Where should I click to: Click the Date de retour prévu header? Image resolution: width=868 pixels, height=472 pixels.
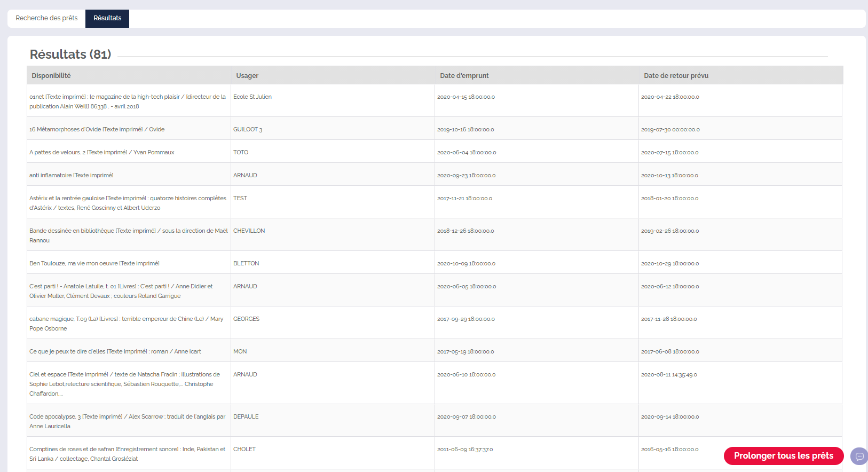(x=676, y=76)
